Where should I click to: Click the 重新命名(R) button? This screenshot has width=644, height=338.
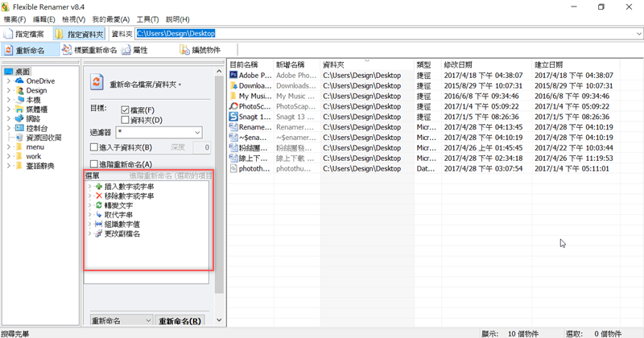(180, 321)
